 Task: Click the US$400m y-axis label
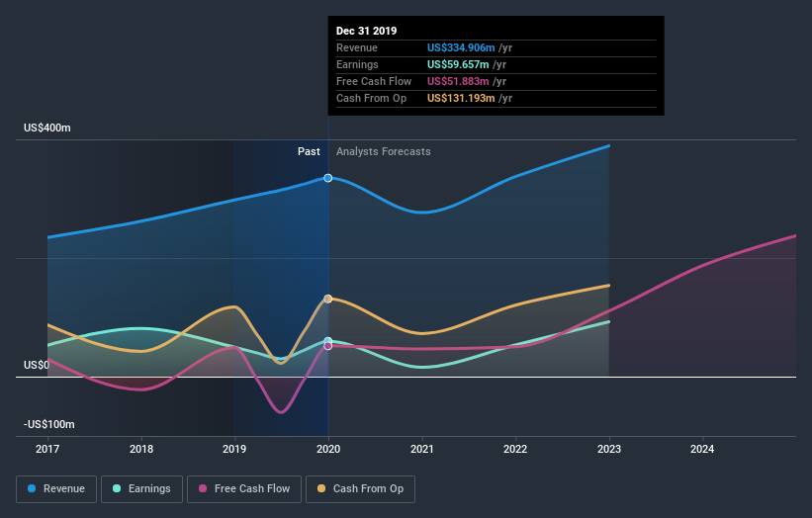47,128
